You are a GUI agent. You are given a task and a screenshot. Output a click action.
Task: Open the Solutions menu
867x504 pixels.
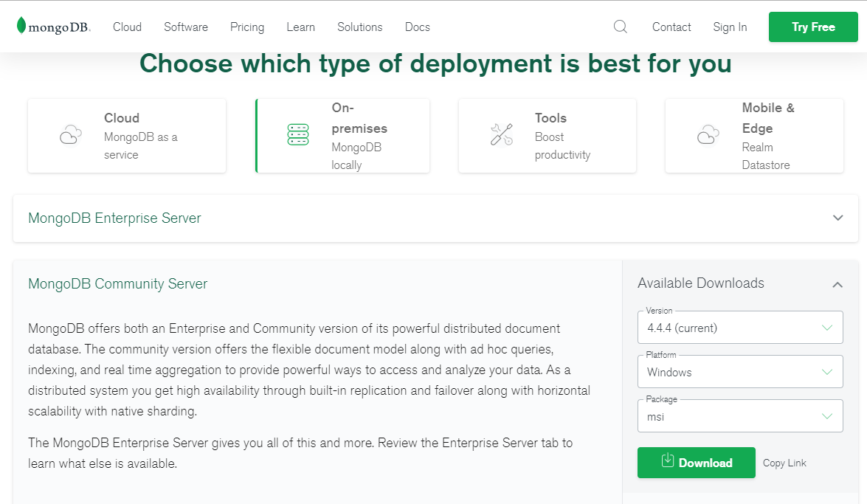click(360, 27)
